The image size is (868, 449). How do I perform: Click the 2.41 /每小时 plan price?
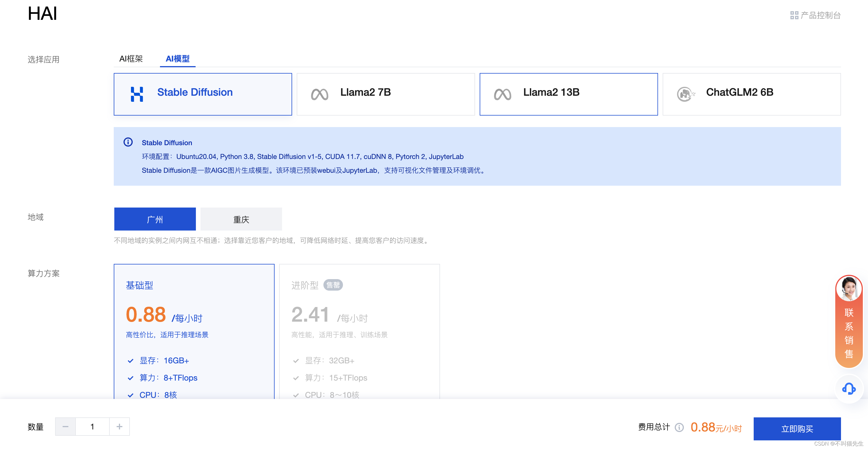point(329,315)
